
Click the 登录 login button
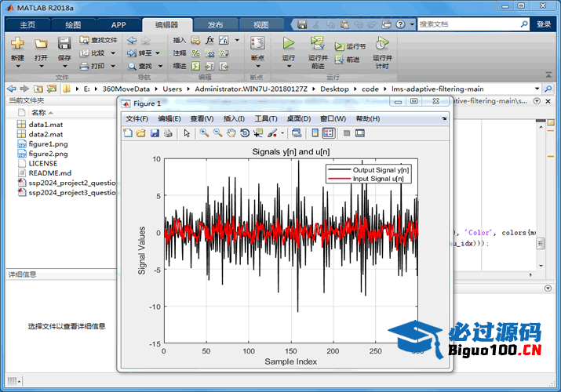(544, 24)
